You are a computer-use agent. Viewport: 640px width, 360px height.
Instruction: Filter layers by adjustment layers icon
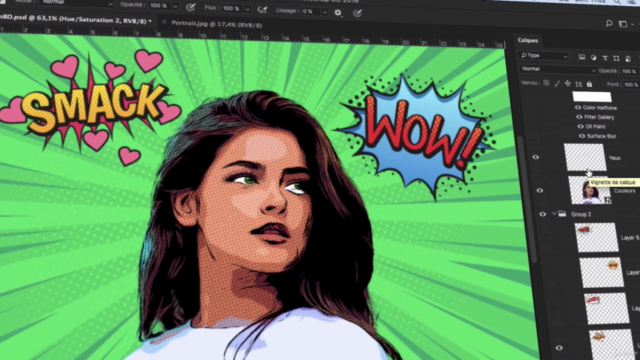(x=593, y=58)
